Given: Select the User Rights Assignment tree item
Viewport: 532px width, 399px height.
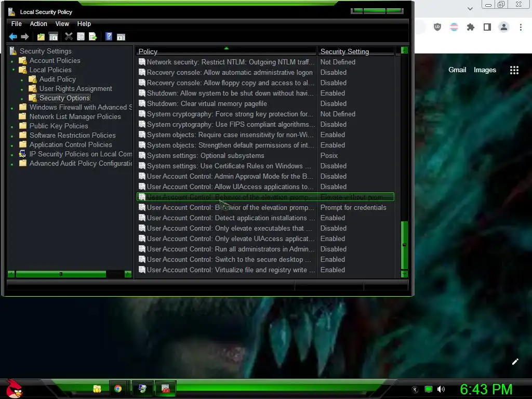Looking at the screenshot, I should [x=75, y=88].
